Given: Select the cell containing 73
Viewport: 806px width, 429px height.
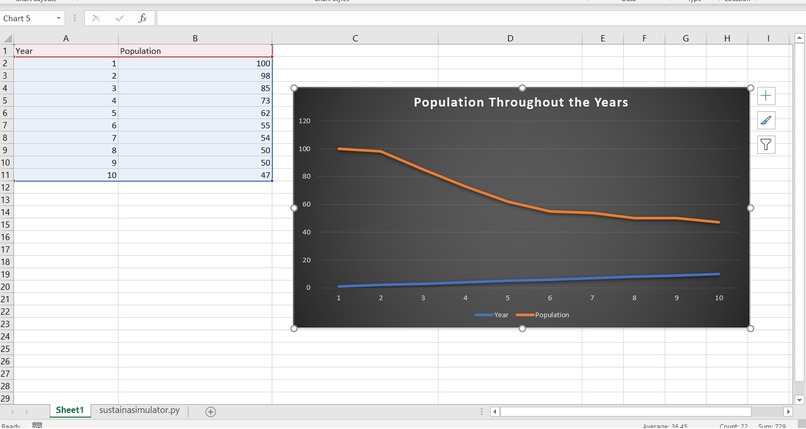Looking at the screenshot, I should (195, 101).
